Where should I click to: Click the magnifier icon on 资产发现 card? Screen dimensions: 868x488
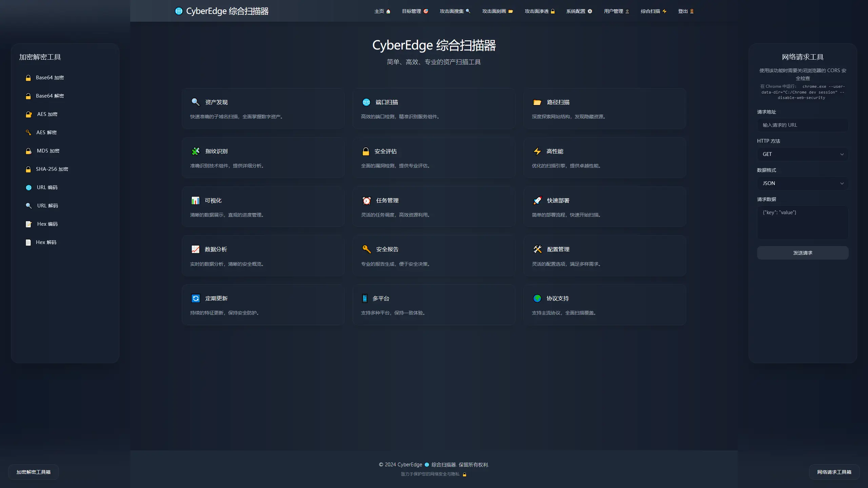point(196,102)
